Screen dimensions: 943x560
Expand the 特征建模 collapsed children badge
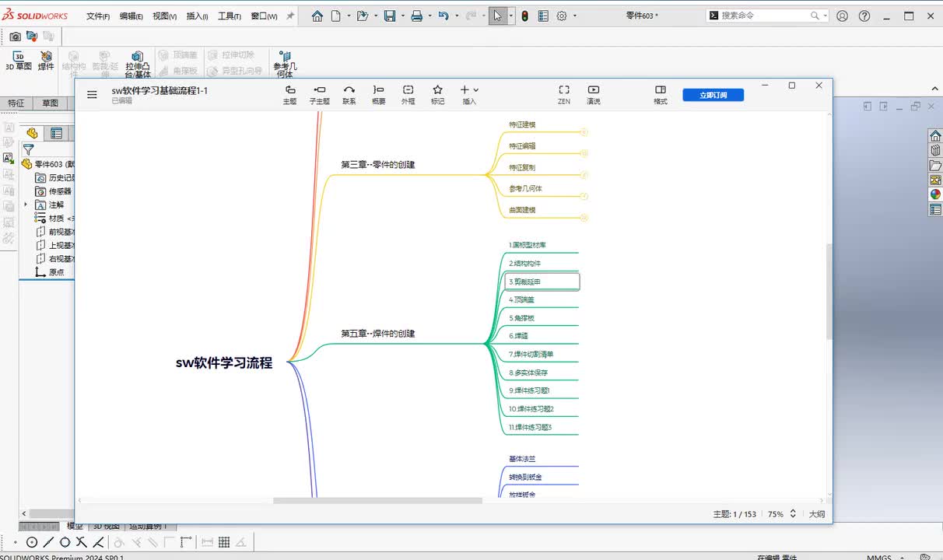[x=584, y=132]
